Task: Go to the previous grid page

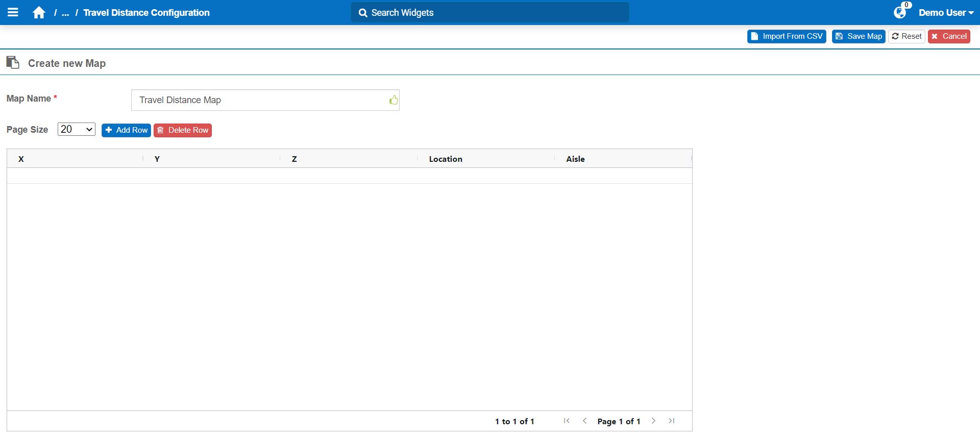Action: [584, 421]
